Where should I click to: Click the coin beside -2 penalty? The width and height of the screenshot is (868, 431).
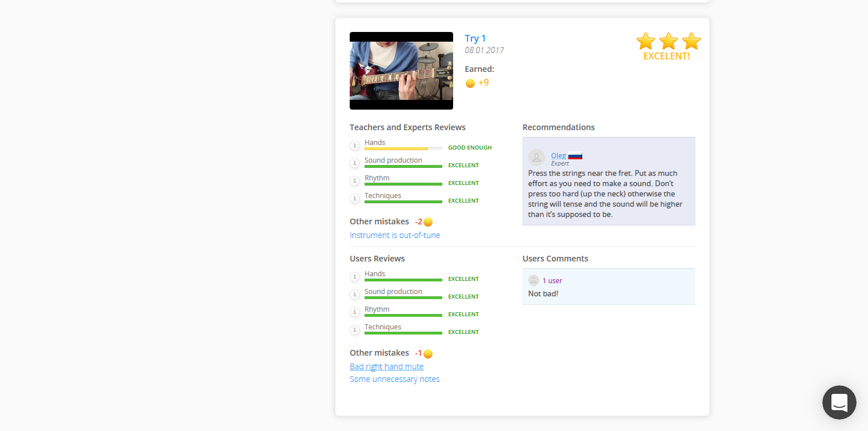point(428,222)
